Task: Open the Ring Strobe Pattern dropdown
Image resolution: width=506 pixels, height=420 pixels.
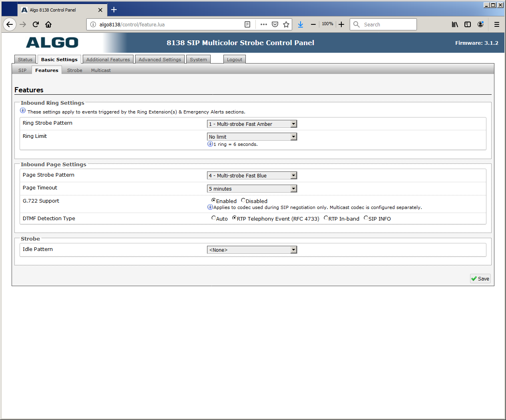Action: (252, 124)
